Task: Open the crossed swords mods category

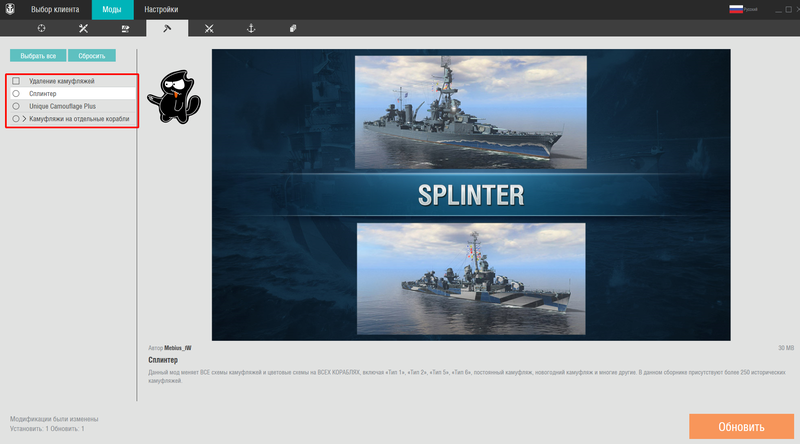Action: (x=209, y=29)
